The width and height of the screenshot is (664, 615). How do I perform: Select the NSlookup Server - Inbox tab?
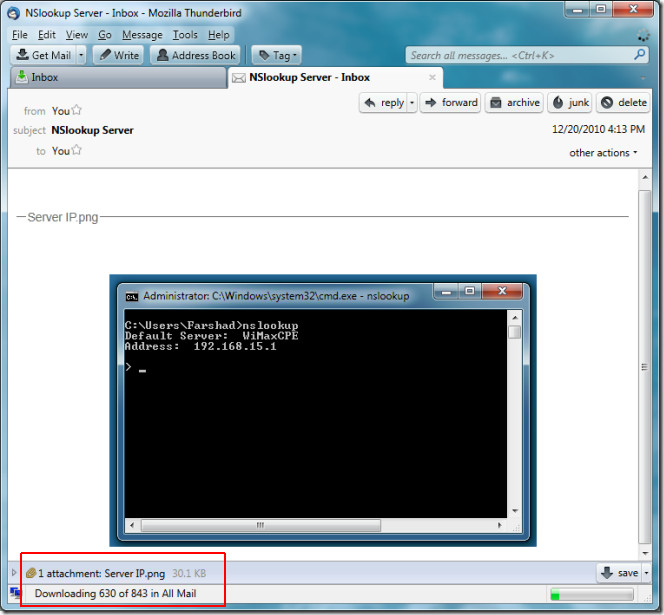[335, 78]
